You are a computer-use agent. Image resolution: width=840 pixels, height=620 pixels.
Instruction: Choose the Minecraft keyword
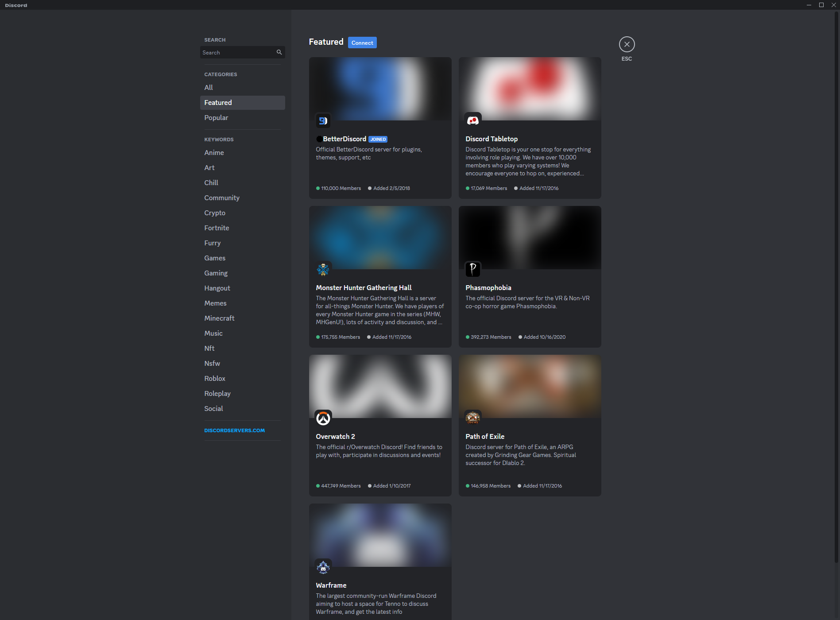(x=242, y=318)
